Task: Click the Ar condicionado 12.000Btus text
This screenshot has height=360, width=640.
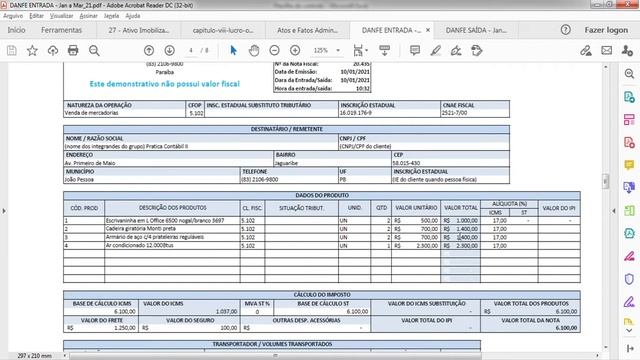Action: [140, 245]
